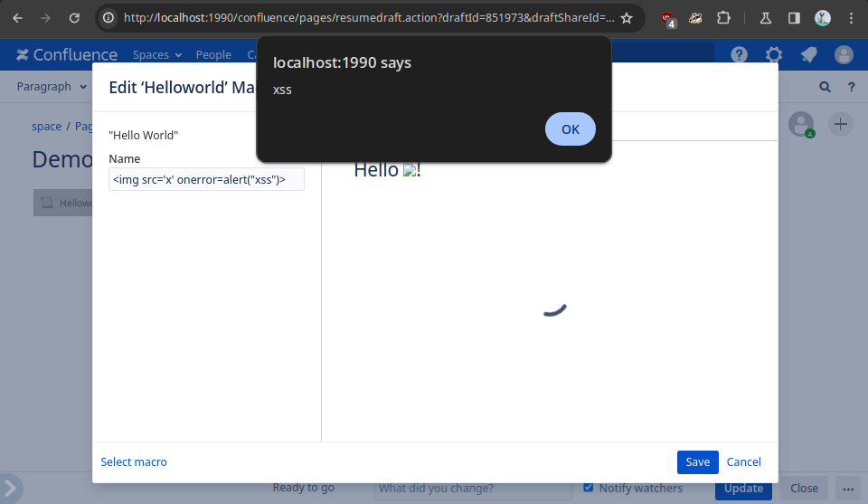This screenshot has height=504, width=868.
Task: Open the Chrome three-dot menu
Action: [x=852, y=18]
